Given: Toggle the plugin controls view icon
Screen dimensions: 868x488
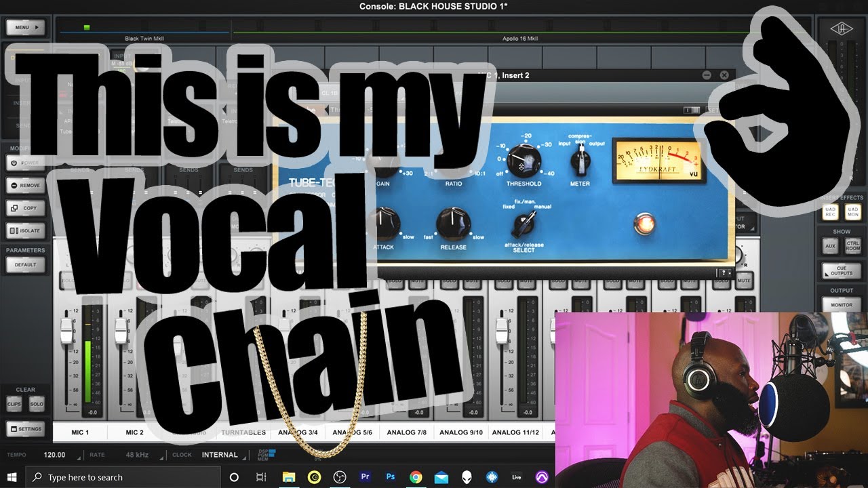Looking at the screenshot, I should tap(692, 110).
